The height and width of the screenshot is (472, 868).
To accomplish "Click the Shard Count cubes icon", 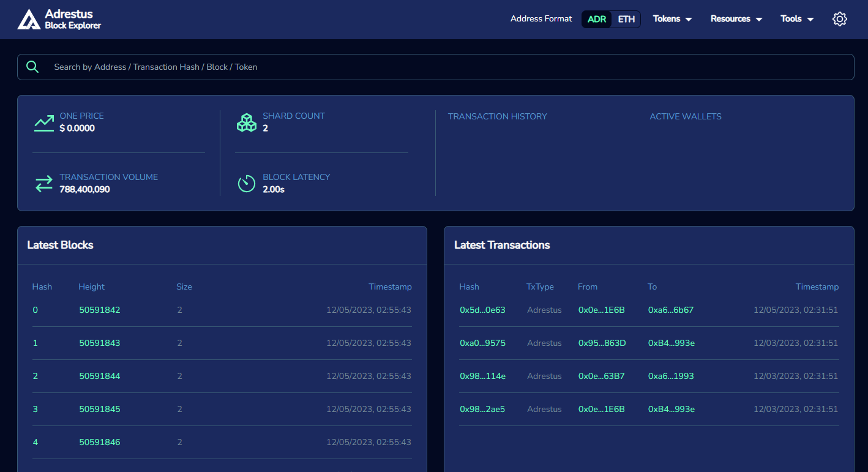I will click(247, 122).
